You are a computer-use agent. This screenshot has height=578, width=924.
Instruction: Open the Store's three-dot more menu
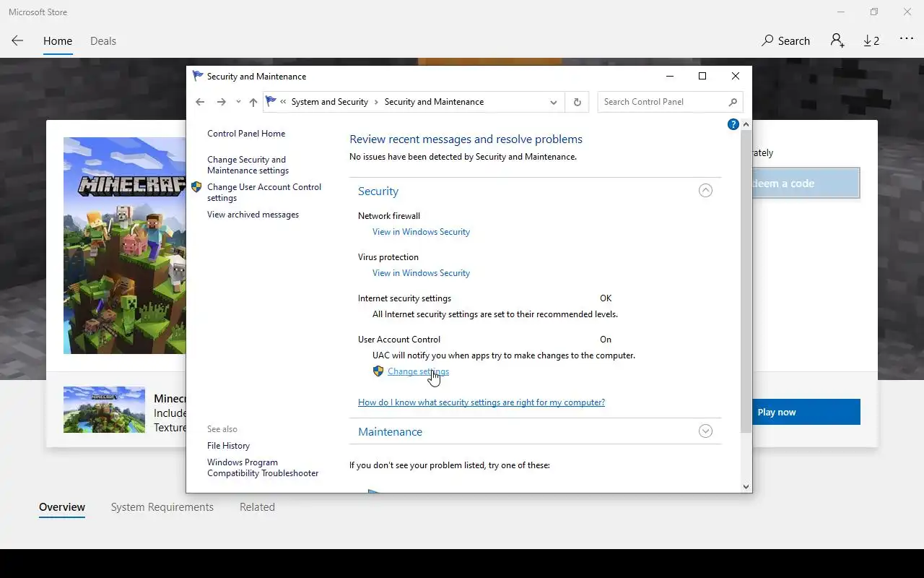pyautogui.click(x=907, y=39)
